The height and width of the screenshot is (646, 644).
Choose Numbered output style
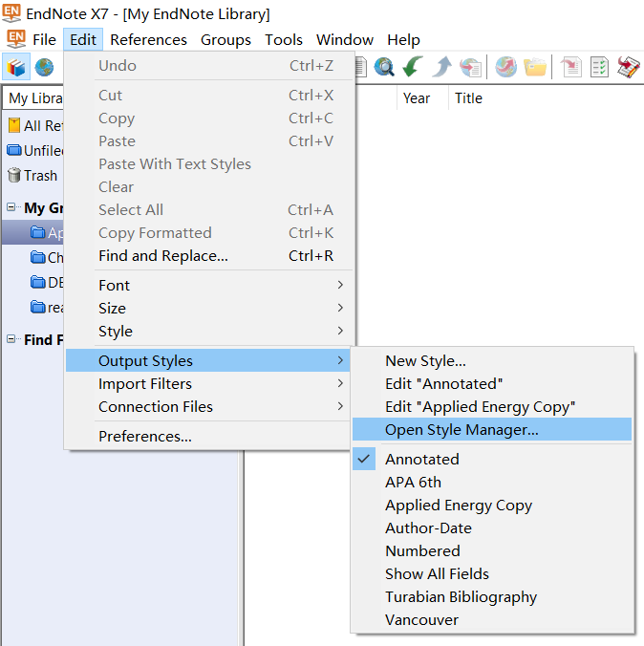[492, 550]
